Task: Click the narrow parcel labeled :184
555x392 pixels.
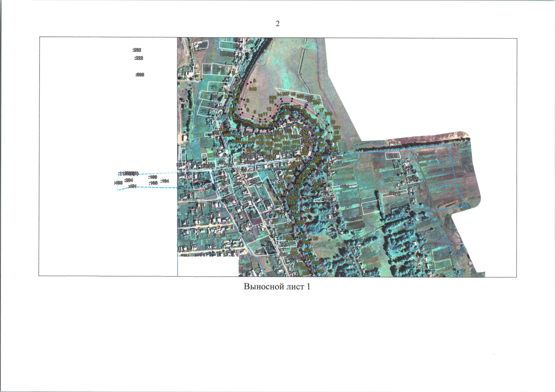Action: pyautogui.click(x=344, y=186)
